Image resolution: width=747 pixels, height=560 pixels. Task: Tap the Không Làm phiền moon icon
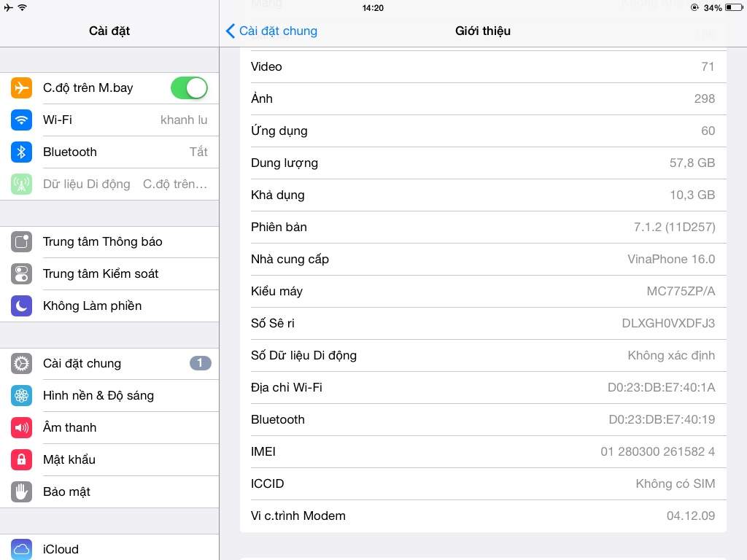point(21,306)
